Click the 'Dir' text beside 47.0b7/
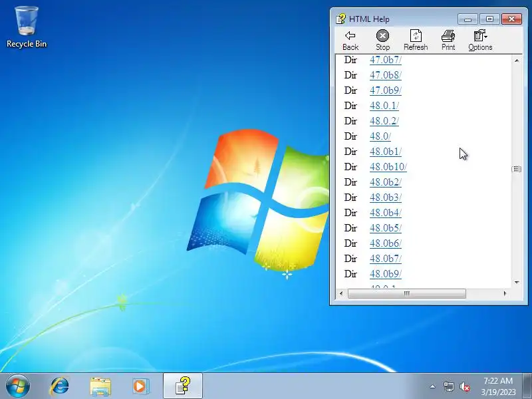532x399 pixels. 350,60
